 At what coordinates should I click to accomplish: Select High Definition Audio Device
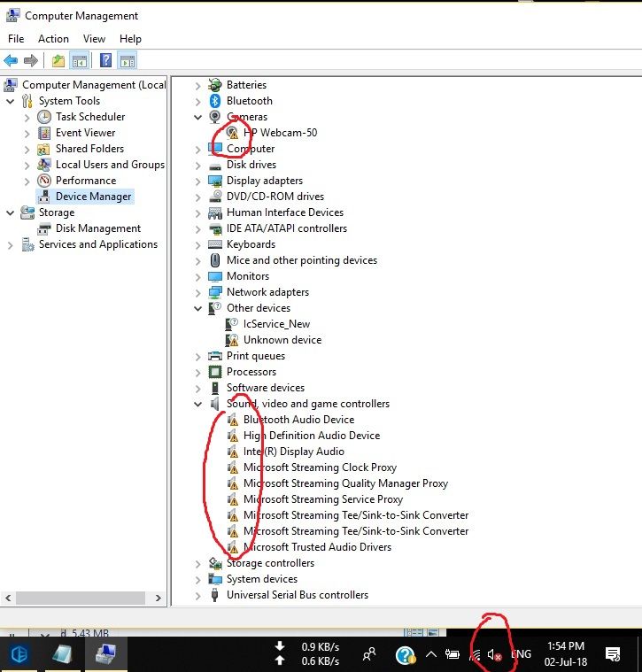[312, 436]
